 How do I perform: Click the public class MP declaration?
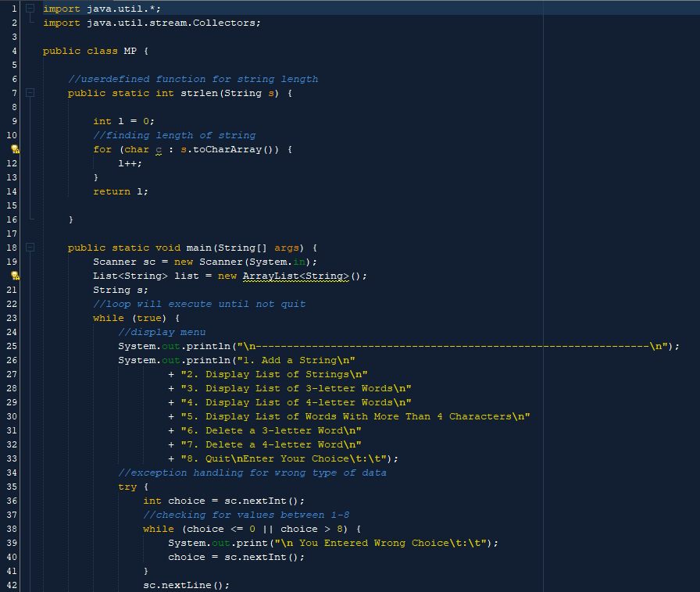[x=95, y=51]
